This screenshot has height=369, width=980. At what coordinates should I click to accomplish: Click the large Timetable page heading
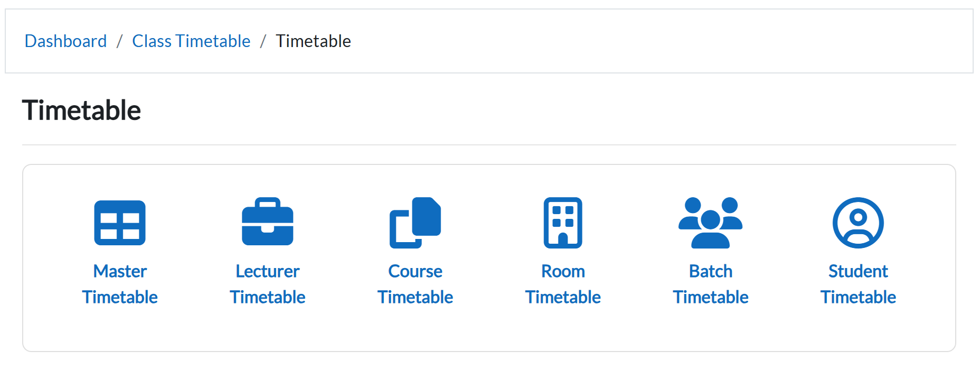pos(81,110)
